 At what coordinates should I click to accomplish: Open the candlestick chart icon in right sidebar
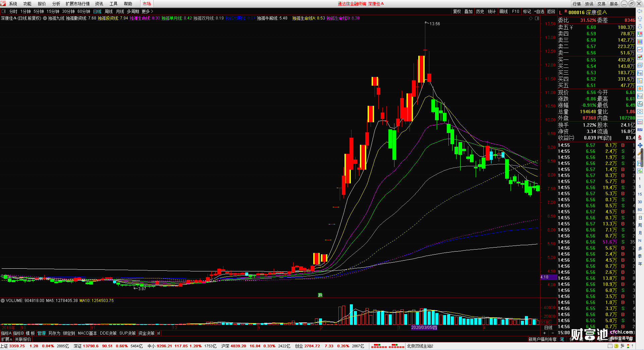[x=640, y=57]
